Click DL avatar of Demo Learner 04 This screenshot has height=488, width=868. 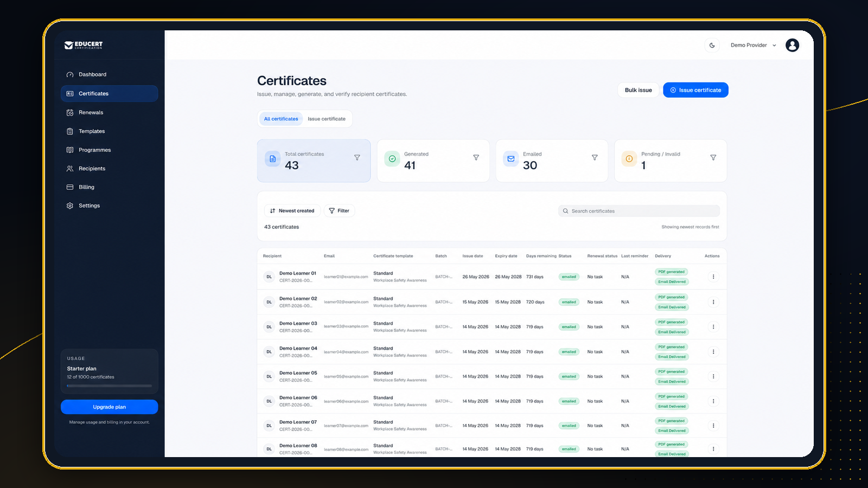269,352
